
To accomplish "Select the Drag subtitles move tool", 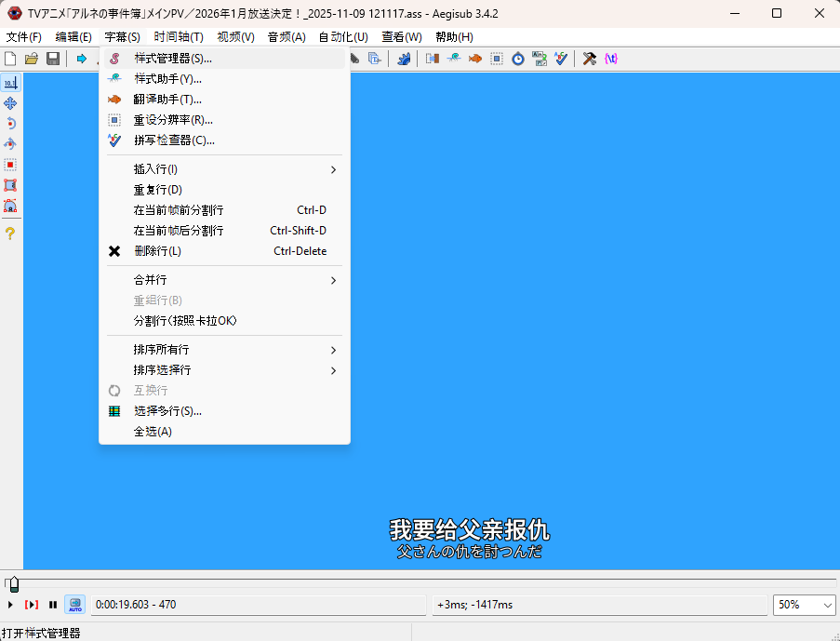I will 10,103.
